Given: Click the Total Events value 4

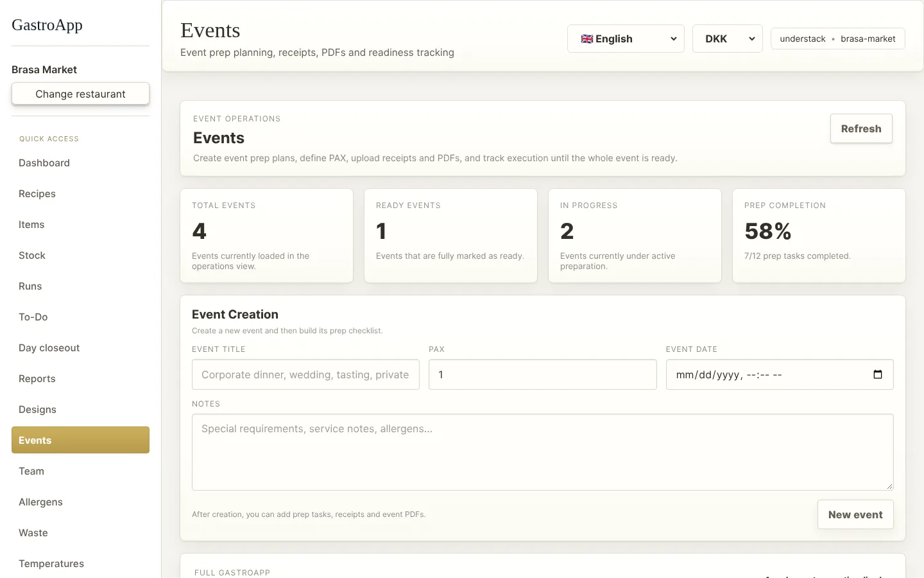Looking at the screenshot, I should point(199,231).
